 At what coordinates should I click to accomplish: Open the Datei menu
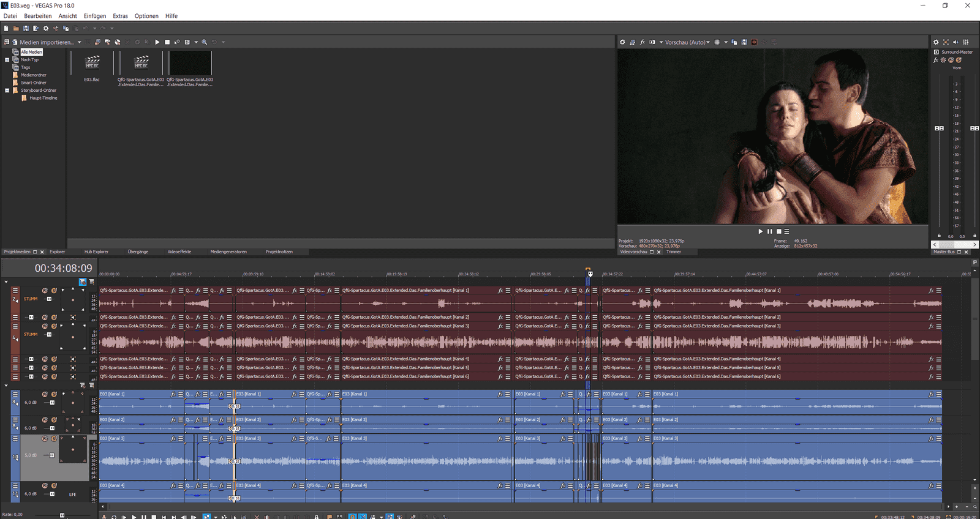(x=10, y=16)
